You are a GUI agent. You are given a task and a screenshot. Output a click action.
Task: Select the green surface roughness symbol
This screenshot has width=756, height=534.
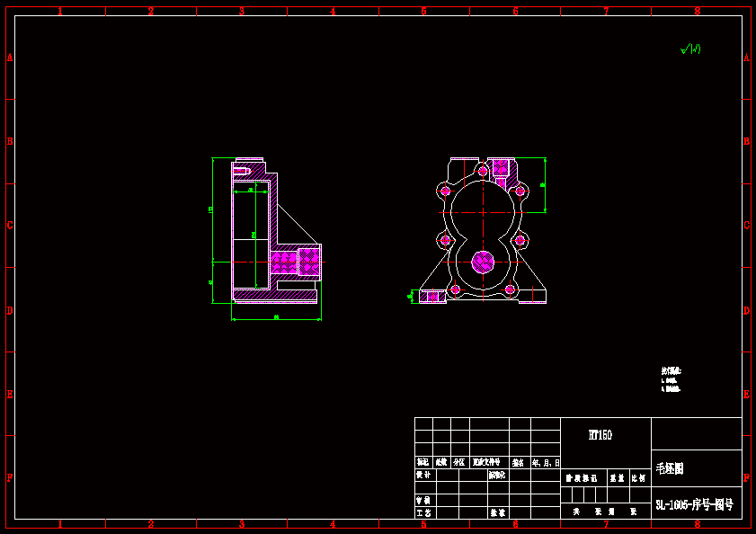point(690,49)
